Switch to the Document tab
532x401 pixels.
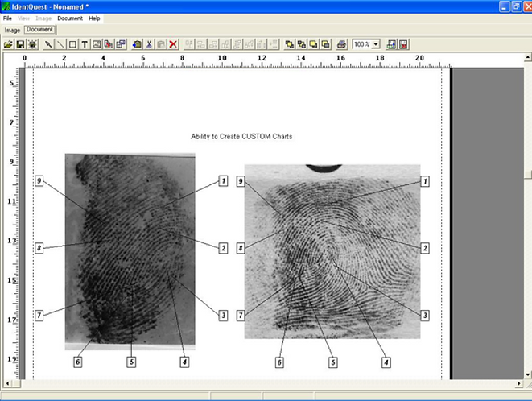39,30
